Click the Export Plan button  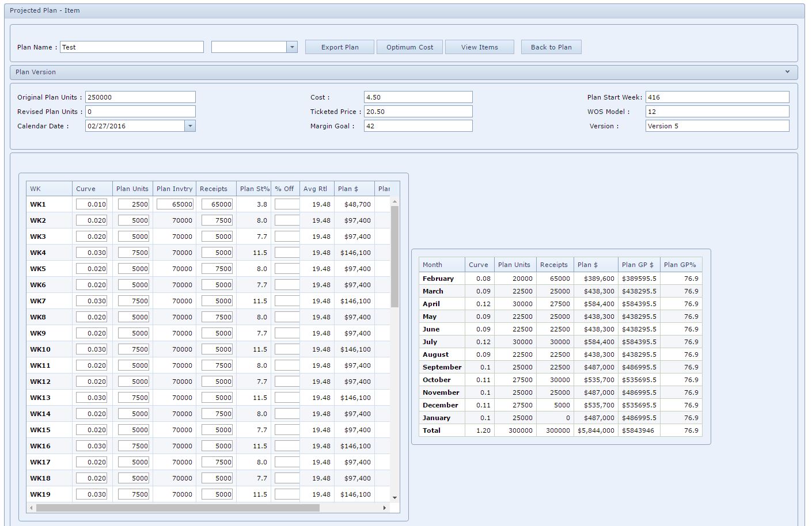340,47
